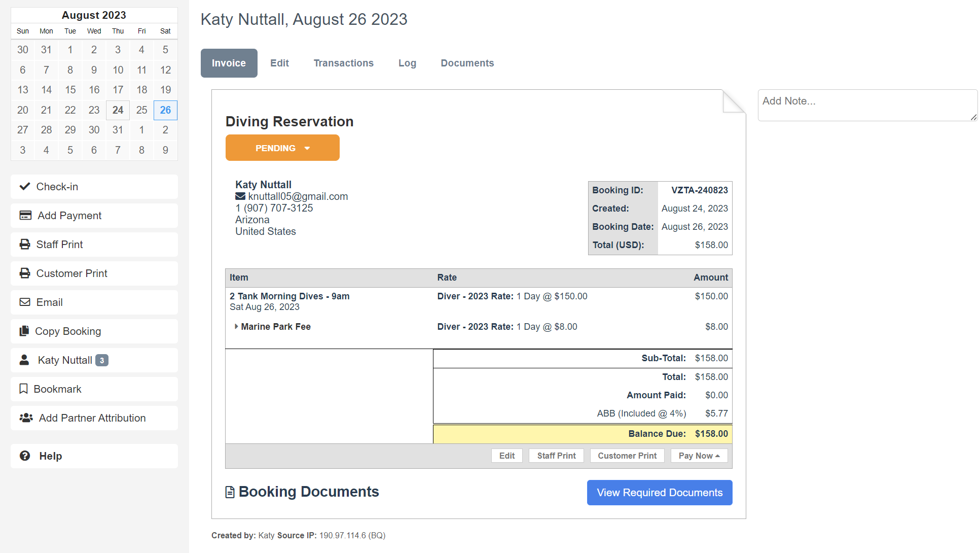Switch to the Transactions tab
The height and width of the screenshot is (553, 980).
[x=344, y=63]
